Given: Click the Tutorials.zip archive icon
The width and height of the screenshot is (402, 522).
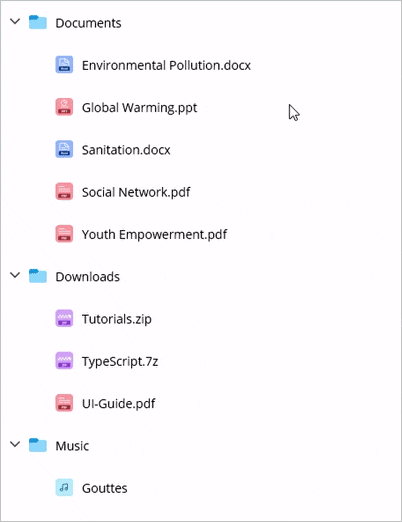Looking at the screenshot, I should 64,319.
